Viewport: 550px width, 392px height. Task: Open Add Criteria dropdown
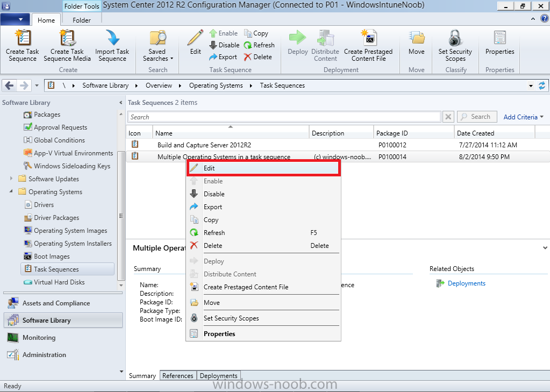pos(523,117)
